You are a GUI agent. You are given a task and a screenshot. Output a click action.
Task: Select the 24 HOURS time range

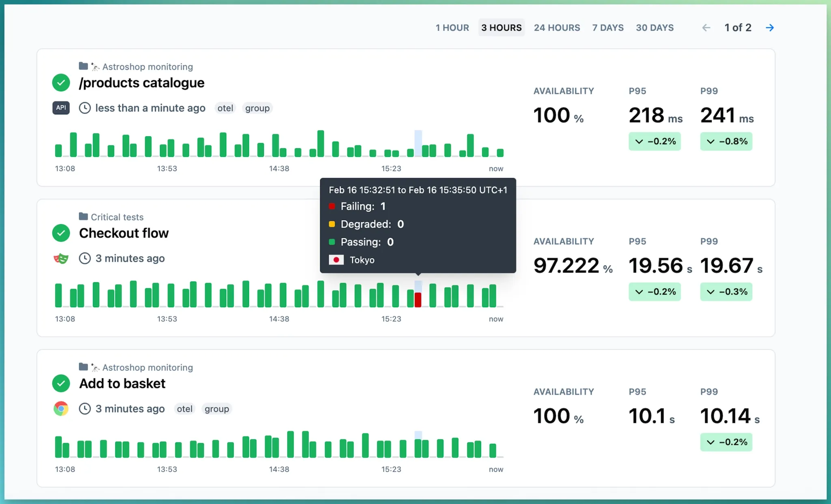(557, 28)
